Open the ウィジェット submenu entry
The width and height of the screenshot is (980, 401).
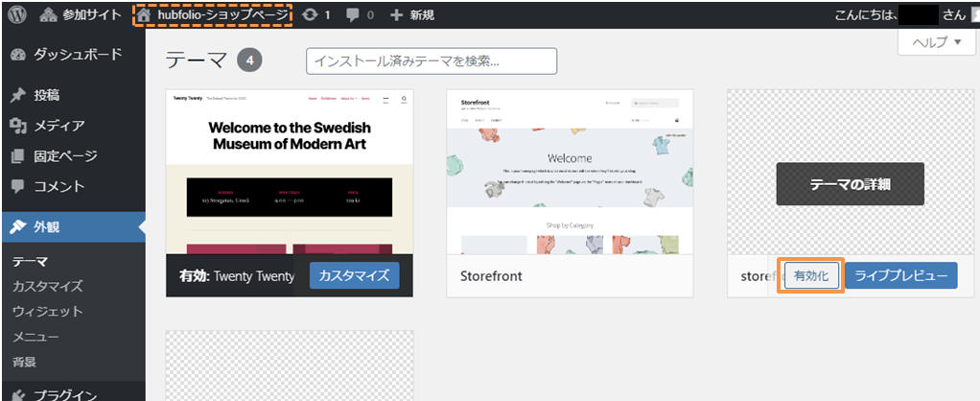[x=48, y=312]
